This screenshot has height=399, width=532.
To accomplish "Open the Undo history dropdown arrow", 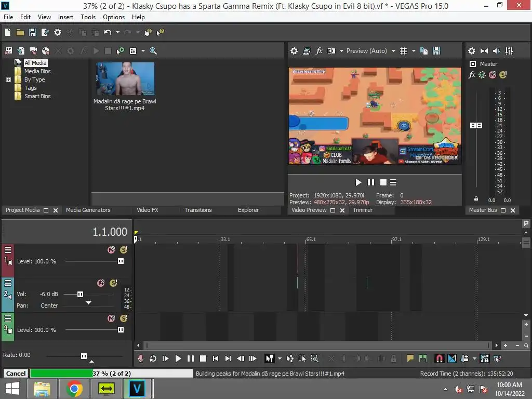I will tap(117, 32).
